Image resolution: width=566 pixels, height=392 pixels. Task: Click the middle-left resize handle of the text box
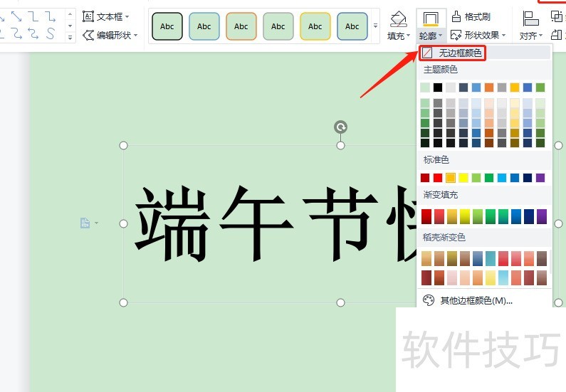pyautogui.click(x=123, y=223)
